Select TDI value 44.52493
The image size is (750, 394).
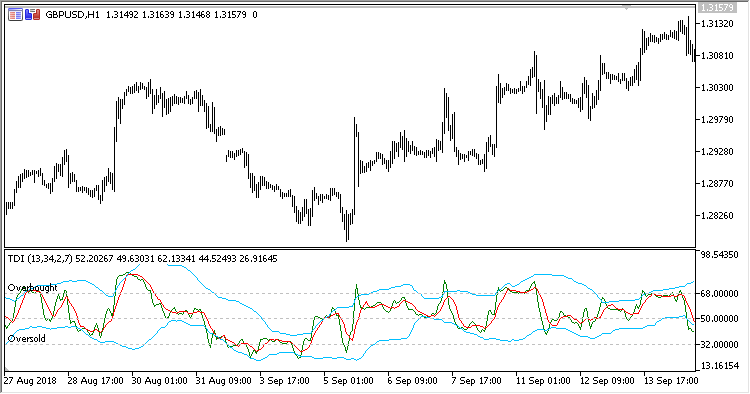pyautogui.click(x=218, y=259)
